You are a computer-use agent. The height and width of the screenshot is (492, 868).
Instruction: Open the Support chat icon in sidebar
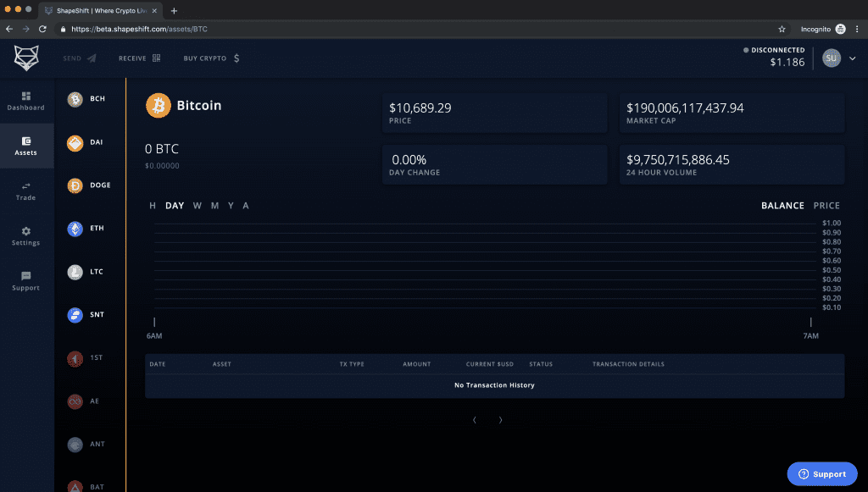coord(26,276)
